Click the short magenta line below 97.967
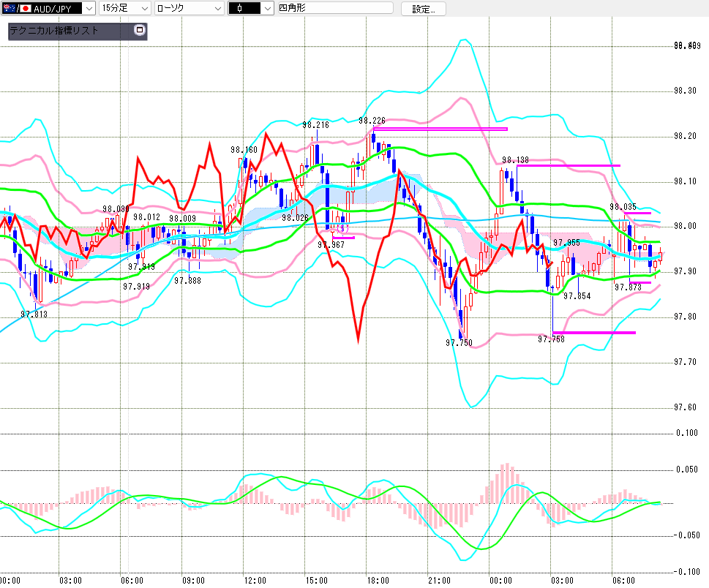Image resolution: width=709 pixels, height=588 pixels. point(342,238)
